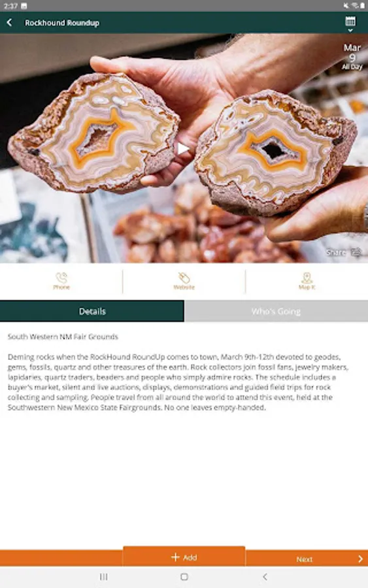This screenshot has width=368, height=588.
Task: Tap the Rockhound Roundup title
Action: tap(62, 23)
